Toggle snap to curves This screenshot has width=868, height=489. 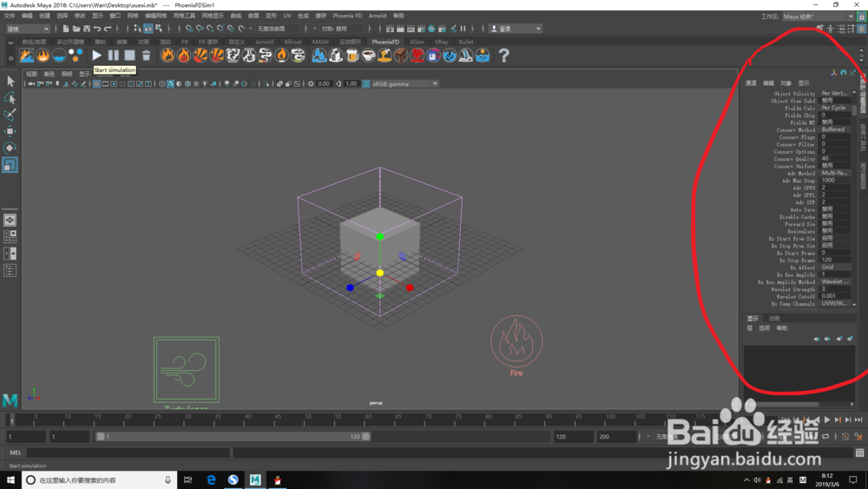[200, 29]
